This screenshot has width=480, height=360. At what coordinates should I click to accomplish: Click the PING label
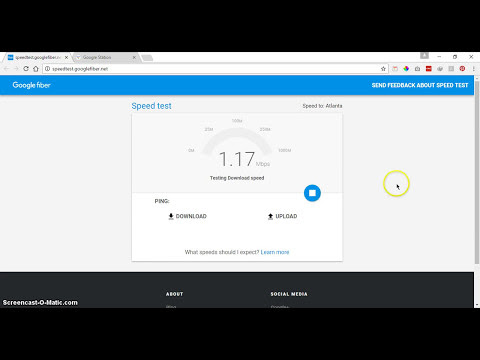point(162,201)
